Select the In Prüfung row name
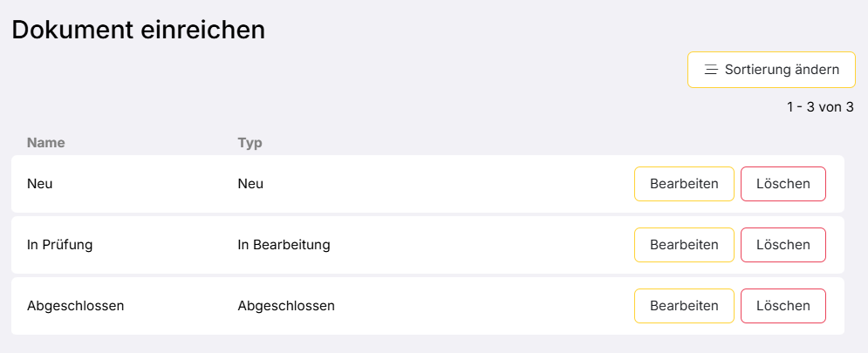Screen dimensions: 868x353 (59, 245)
